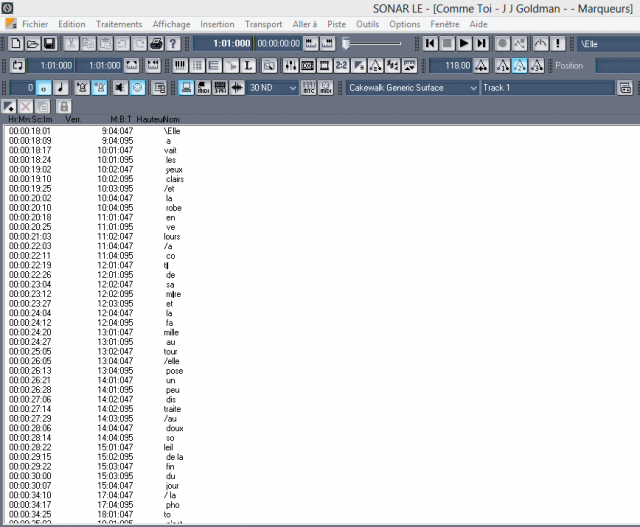Image resolution: width=640 pixels, height=527 pixels.
Task: Click the Play transport button
Action: click(x=464, y=43)
